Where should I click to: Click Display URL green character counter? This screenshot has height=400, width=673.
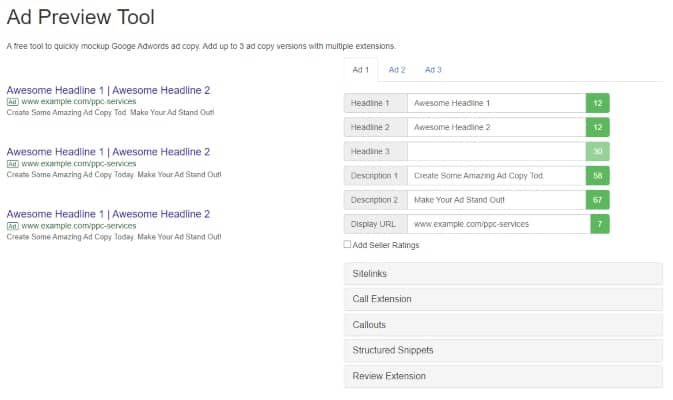600,224
